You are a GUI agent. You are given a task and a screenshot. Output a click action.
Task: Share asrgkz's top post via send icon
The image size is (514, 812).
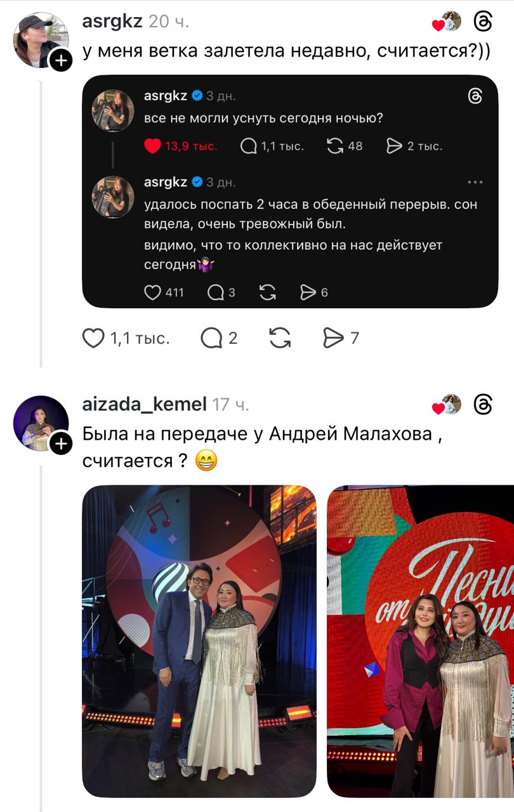(x=333, y=338)
